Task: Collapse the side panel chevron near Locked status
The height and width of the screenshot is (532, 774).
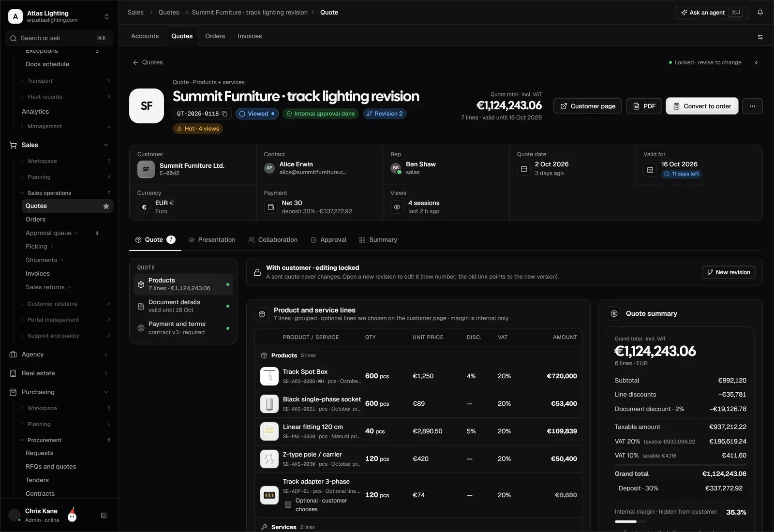Action: pos(756,62)
